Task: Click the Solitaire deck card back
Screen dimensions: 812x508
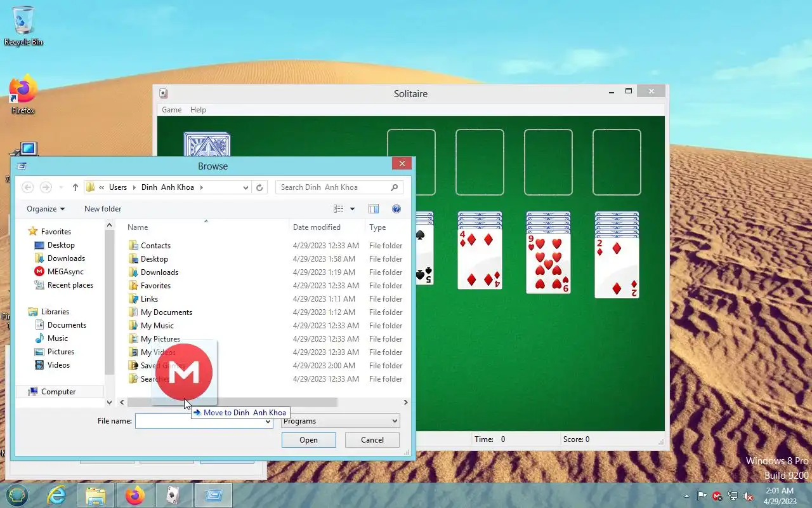Action: click(207, 145)
